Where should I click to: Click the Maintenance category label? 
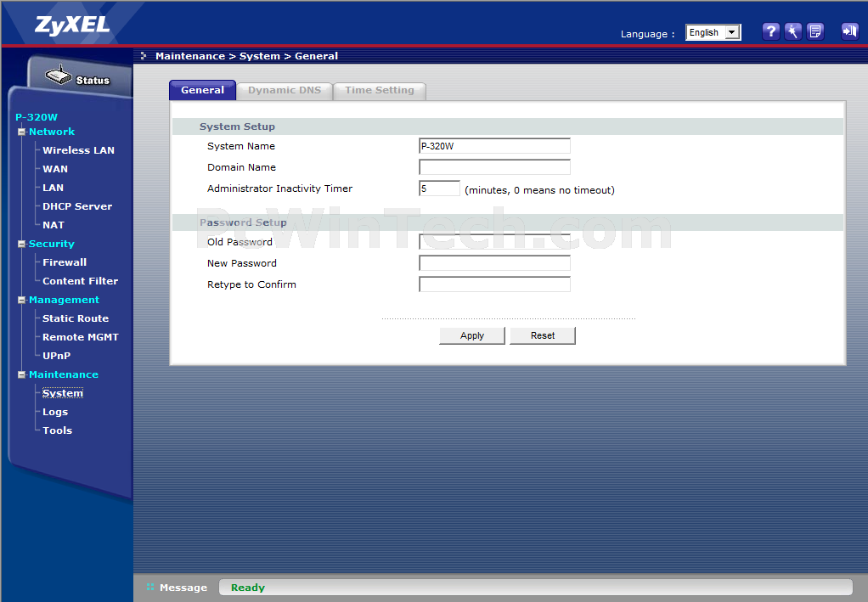[64, 374]
